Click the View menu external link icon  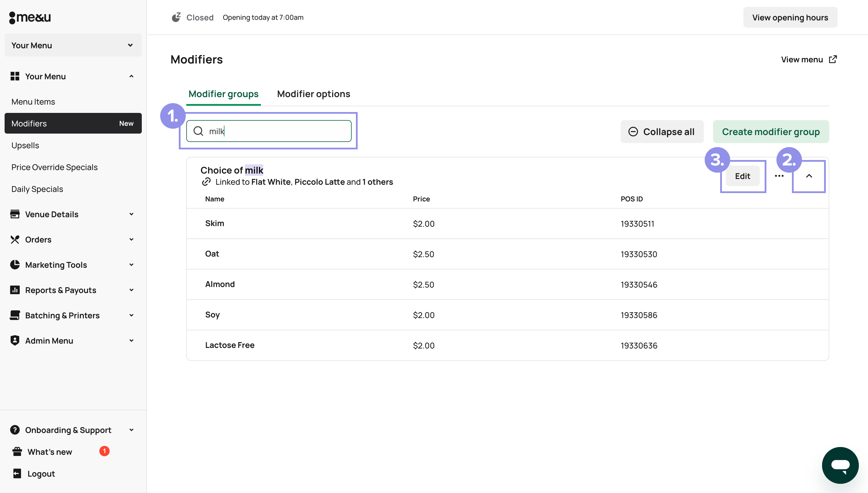click(x=833, y=59)
